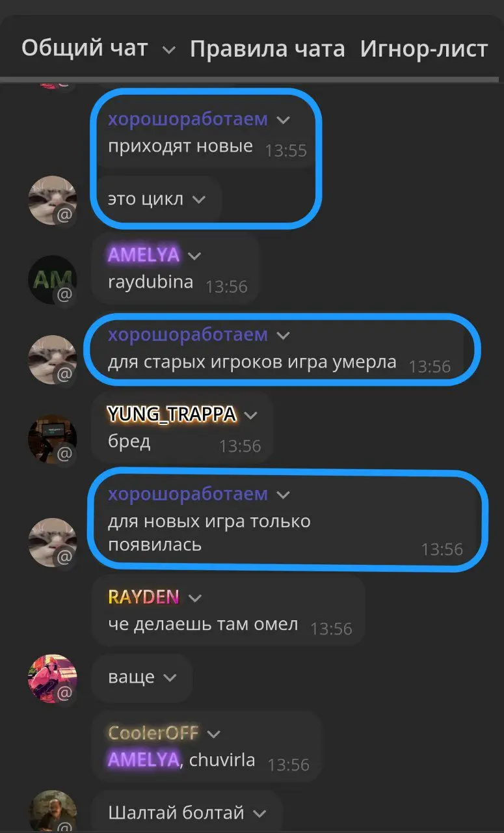Expand chevron next to 'это цикл' message
504x833 pixels.
point(199,199)
